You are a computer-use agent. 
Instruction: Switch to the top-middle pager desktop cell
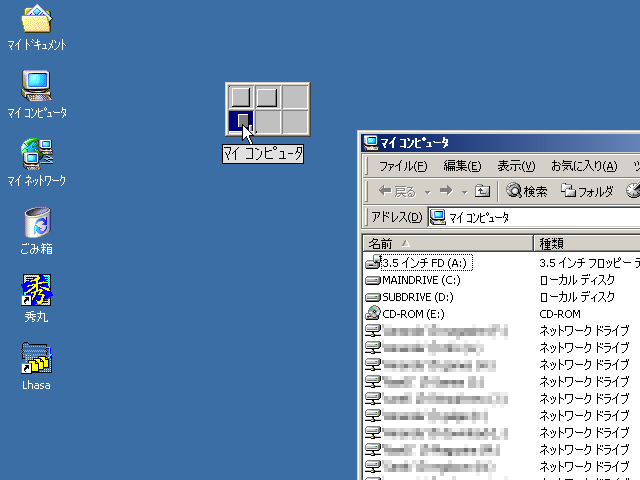pyautogui.click(x=267, y=97)
